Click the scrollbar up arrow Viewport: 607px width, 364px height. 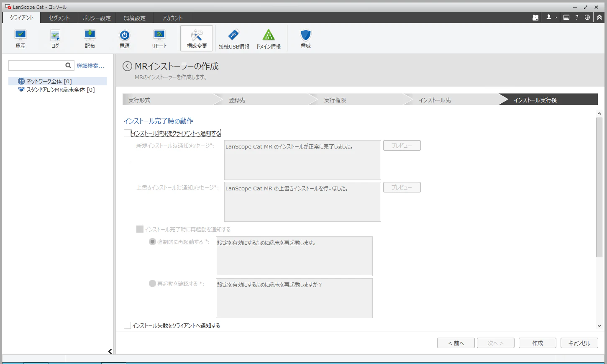(x=599, y=113)
